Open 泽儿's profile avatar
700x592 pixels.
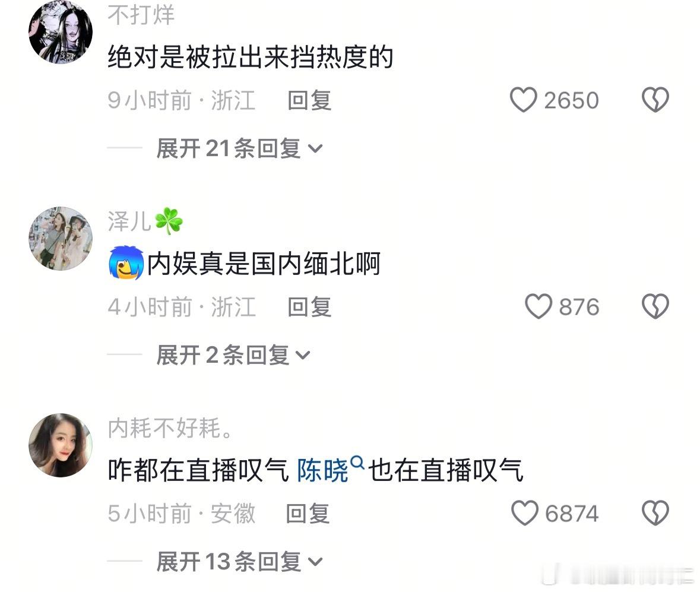(61, 239)
